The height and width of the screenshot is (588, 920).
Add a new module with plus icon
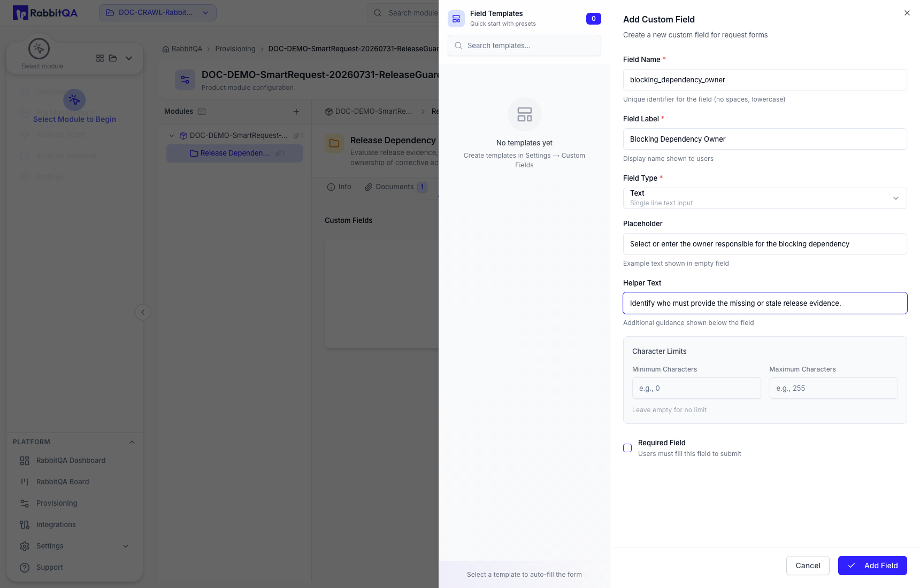[296, 112]
